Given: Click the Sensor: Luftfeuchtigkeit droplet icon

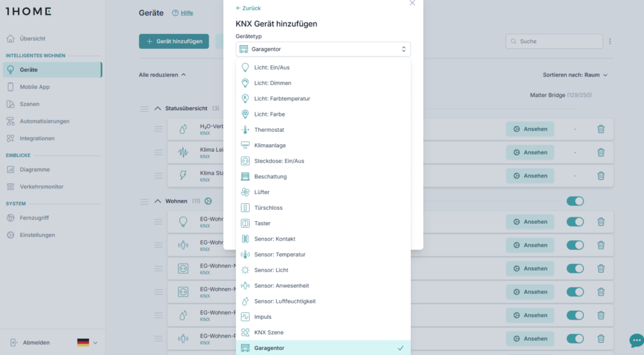Looking at the screenshot, I should click(245, 301).
